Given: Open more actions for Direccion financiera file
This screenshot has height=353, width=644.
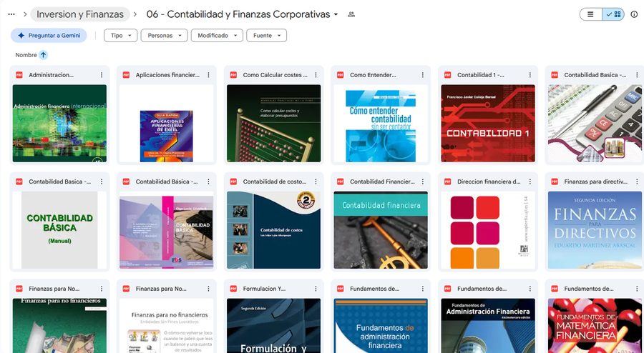Looking at the screenshot, I should coord(530,182).
